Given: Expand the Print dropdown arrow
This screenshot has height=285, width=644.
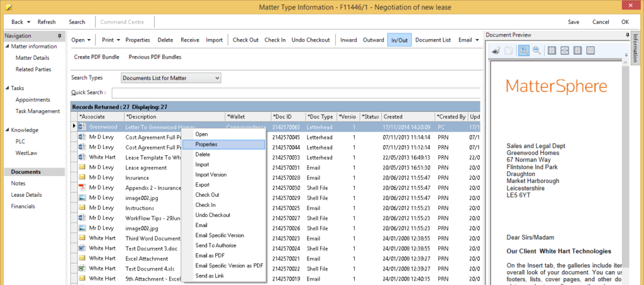Looking at the screenshot, I should pyautogui.click(x=119, y=40).
